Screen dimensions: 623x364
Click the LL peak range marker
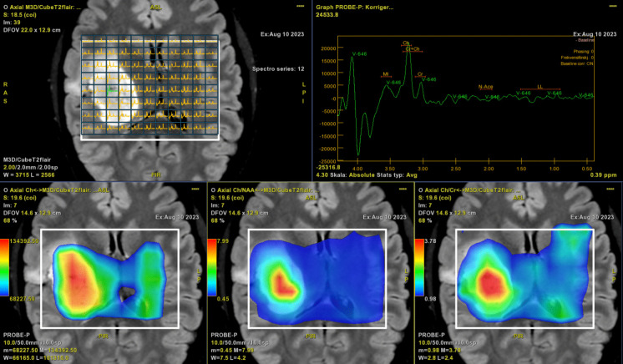(x=539, y=85)
